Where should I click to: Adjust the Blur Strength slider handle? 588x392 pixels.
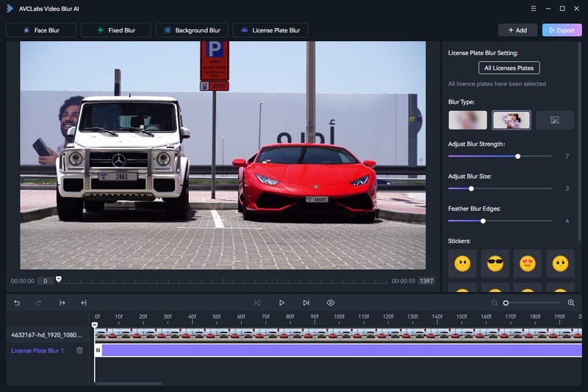(x=518, y=156)
